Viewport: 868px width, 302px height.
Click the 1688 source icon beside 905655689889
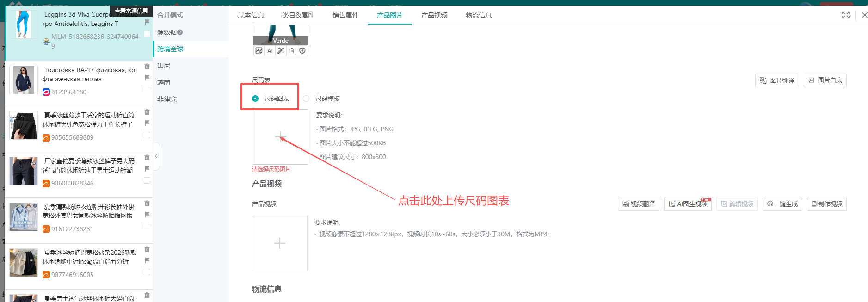(46, 138)
